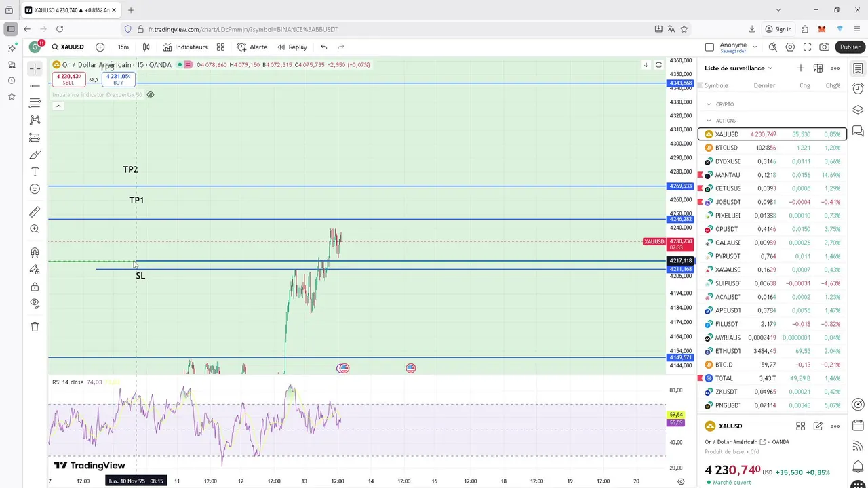
Task: Collapse the ACTIONS section
Action: [x=709, y=121]
